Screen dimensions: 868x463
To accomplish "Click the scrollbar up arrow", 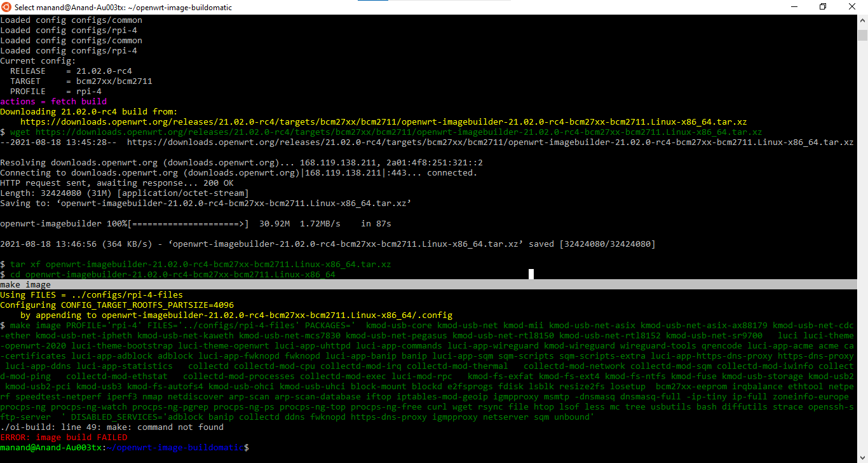I will point(862,20).
